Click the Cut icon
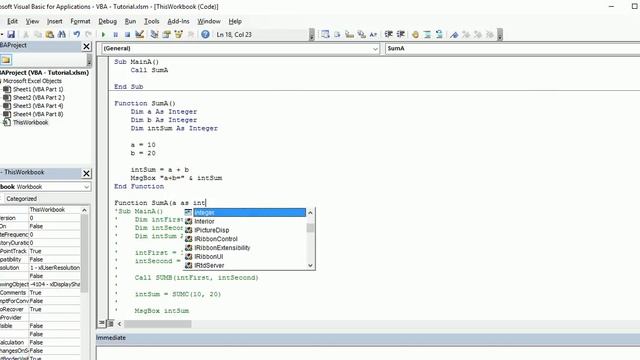640x360 pixels. click(x=26, y=35)
